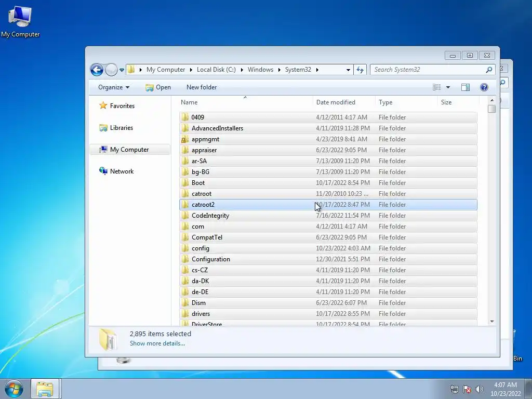Select Libraries in navigation pane
This screenshot has width=532, height=399.
(116, 128)
